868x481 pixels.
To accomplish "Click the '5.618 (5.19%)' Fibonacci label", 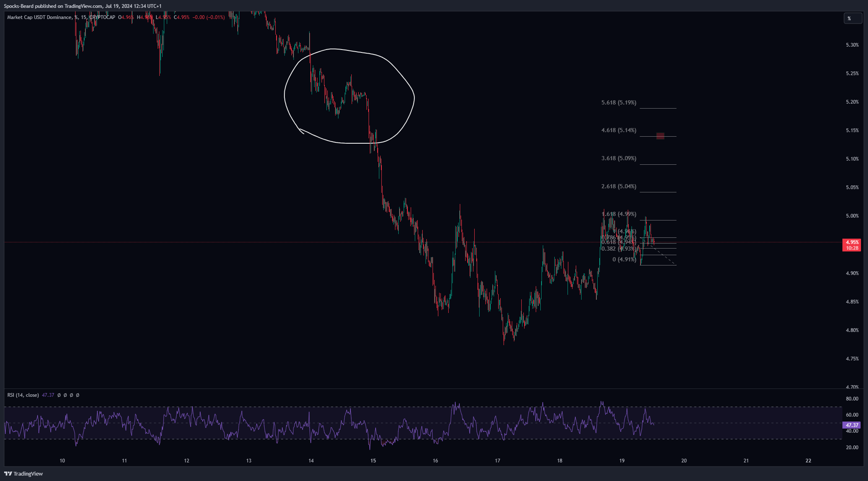I will (x=619, y=102).
